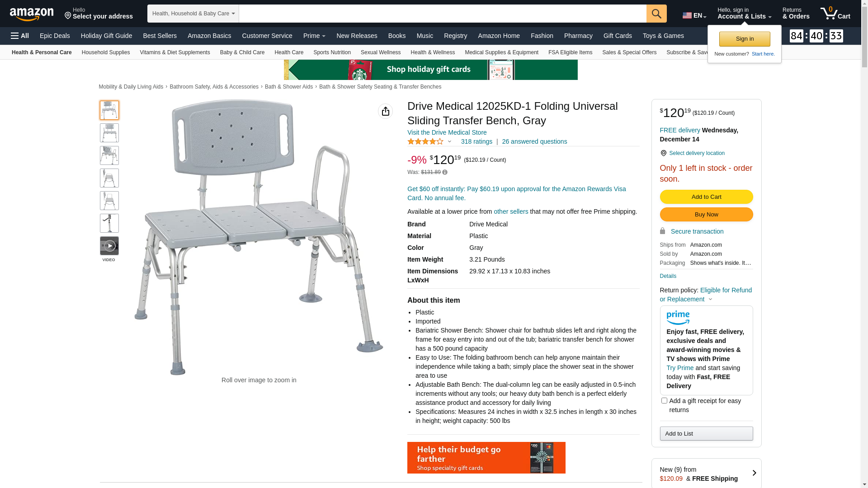The image size is (868, 488).
Task: Open the Best Sellers nav item
Action: (160, 36)
